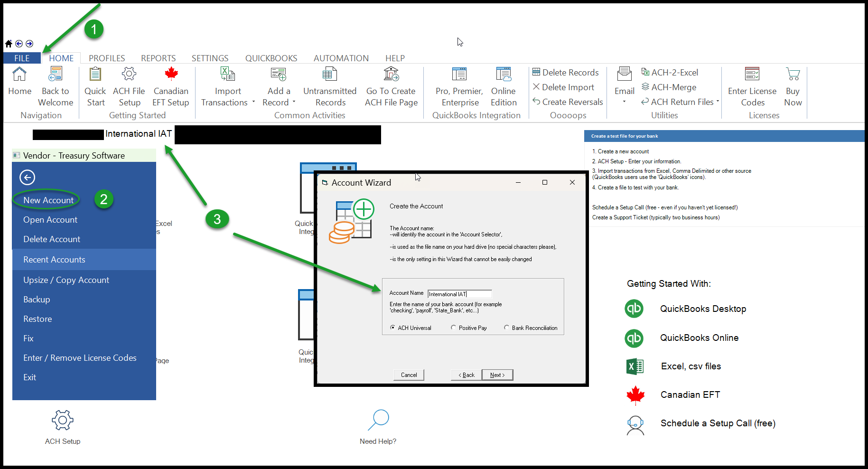Screen dimensions: 868x469
Task: Click the Account Name text field
Action: click(459, 294)
